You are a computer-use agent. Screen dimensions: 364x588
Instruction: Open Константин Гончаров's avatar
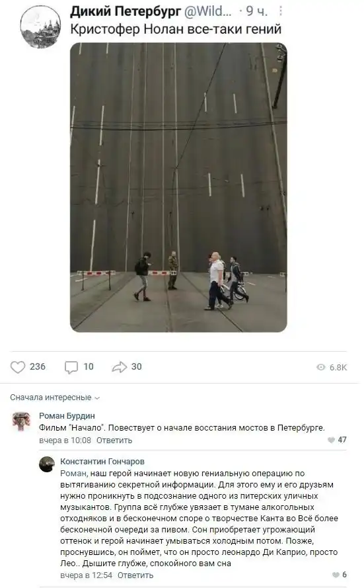[x=47, y=464]
